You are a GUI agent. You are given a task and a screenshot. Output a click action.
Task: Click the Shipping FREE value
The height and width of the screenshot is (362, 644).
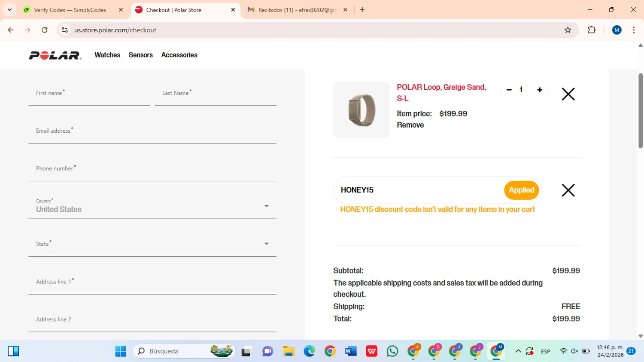pyautogui.click(x=571, y=307)
